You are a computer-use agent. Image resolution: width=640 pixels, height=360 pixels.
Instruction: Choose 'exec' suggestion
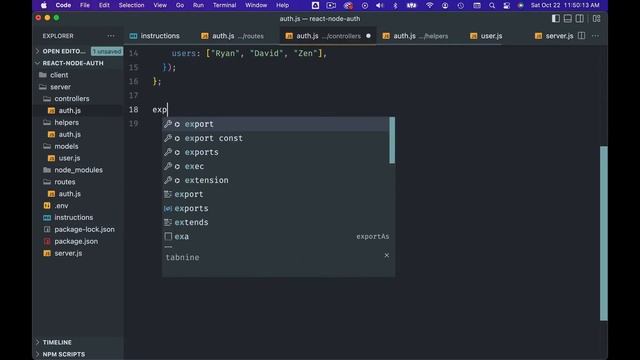276,166
